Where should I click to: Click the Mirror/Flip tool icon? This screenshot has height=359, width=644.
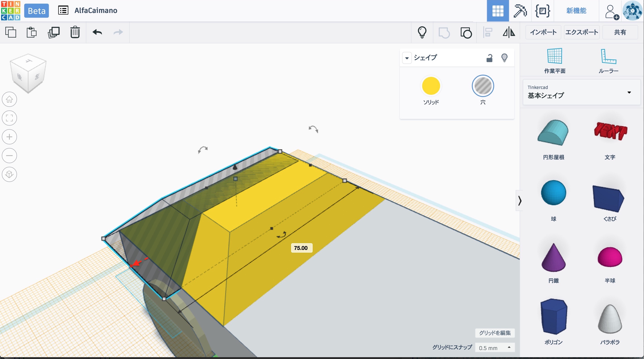tap(509, 32)
